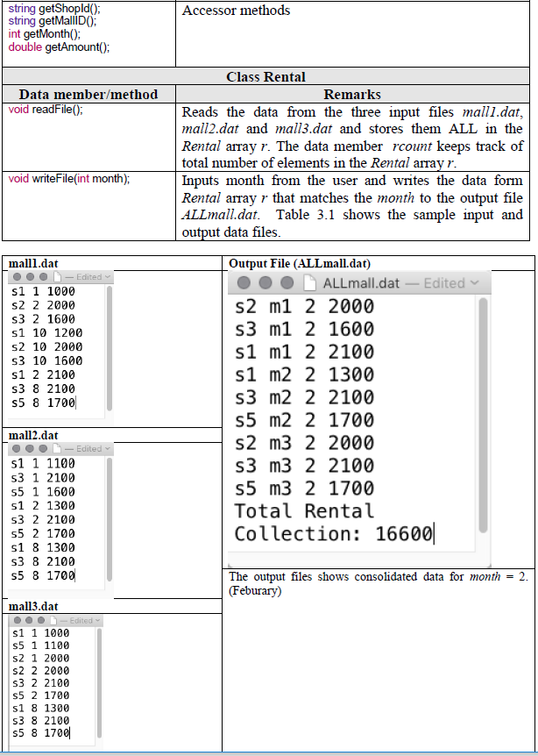Click the vertical scrollbar of the ALLmall.dat window
The image size is (538, 756).
point(483,415)
